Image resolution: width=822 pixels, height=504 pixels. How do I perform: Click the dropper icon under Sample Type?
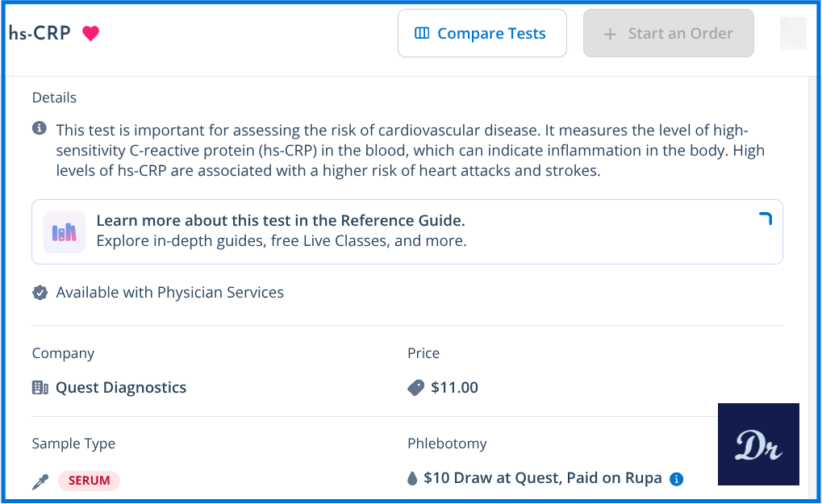click(40, 481)
